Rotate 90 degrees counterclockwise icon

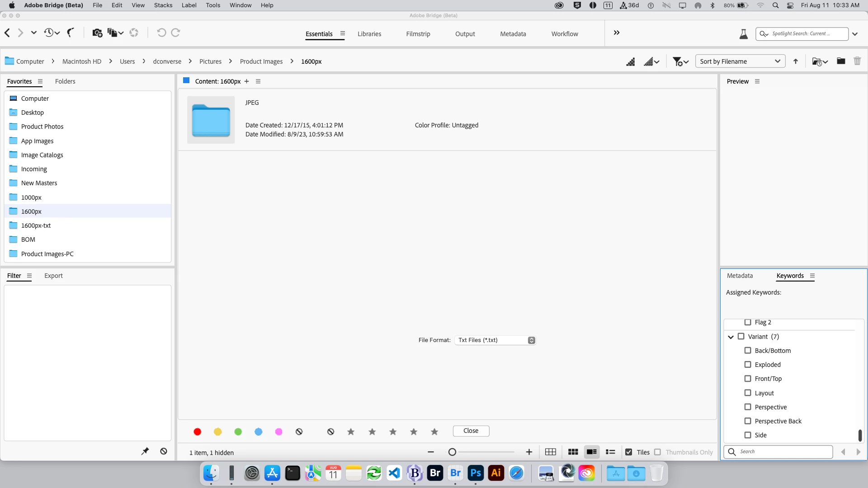[161, 33]
